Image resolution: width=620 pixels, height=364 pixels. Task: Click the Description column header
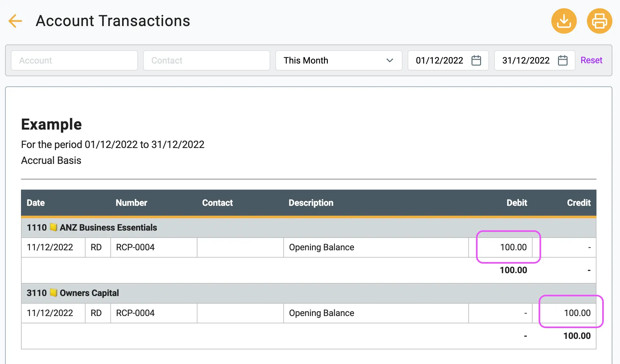tap(311, 203)
